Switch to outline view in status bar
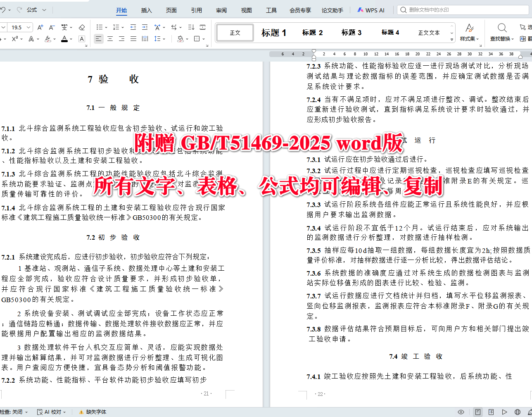This screenshot has height=417, width=532. [x=491, y=412]
